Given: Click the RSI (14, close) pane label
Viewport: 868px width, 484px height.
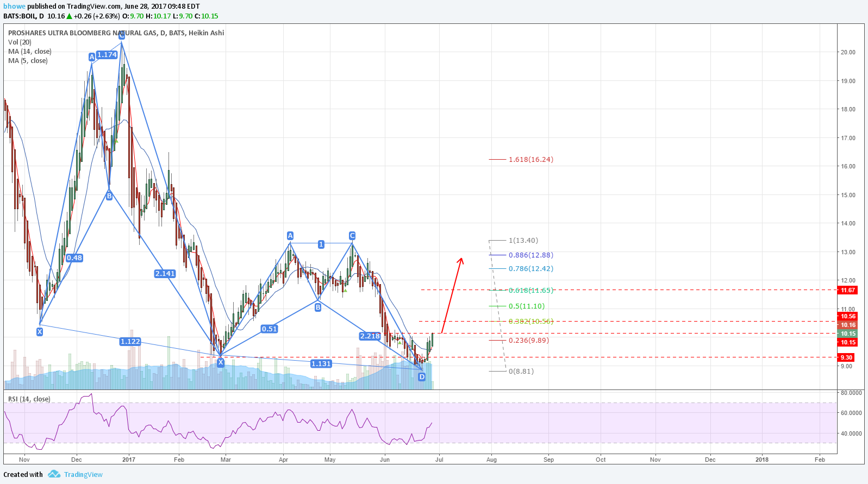Looking at the screenshot, I should coord(29,399).
